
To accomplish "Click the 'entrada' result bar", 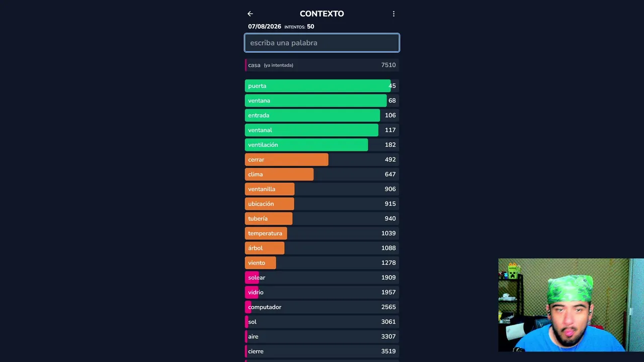I will pos(322,115).
